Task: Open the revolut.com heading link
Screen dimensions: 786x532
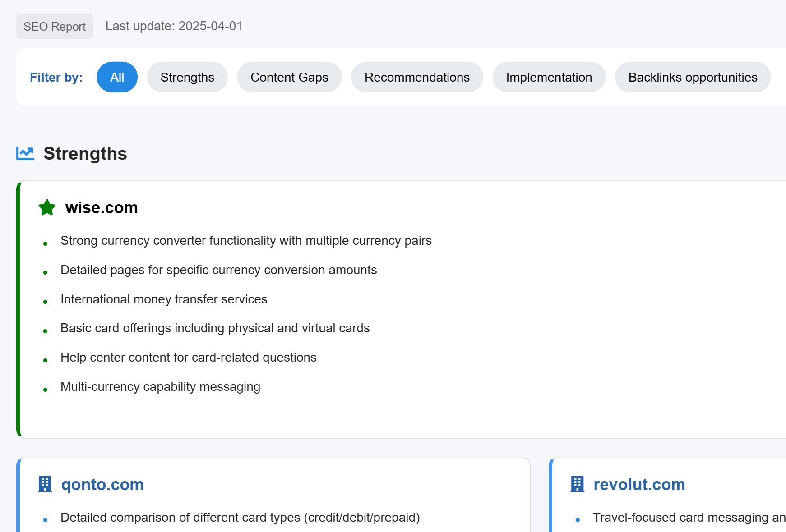Action: (x=639, y=484)
